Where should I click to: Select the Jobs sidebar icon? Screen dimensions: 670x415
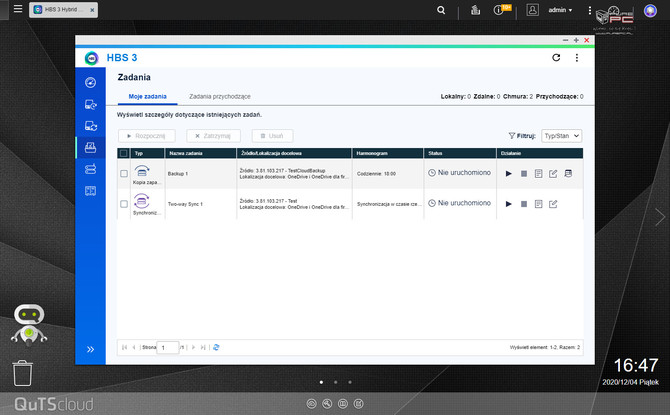(x=91, y=147)
